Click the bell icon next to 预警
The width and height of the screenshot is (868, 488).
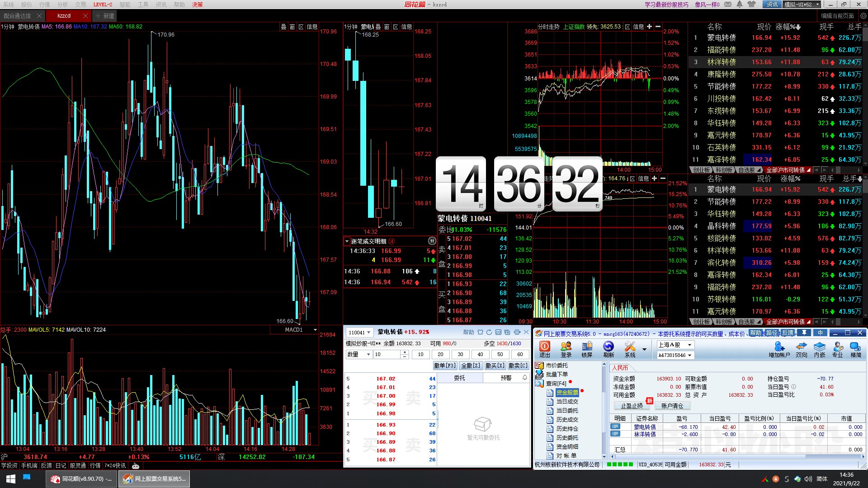click(x=525, y=378)
